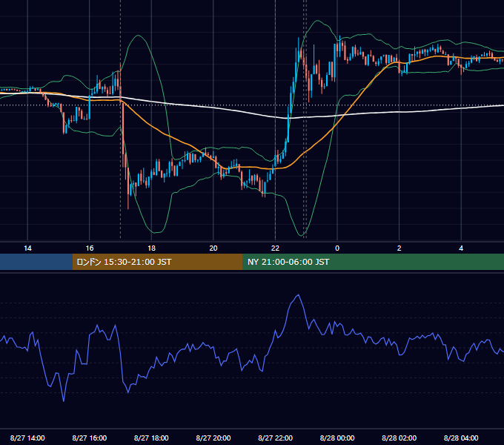This screenshot has width=504, height=445.
Task: Click the '8/28 04:00' date label
Action: pyautogui.click(x=461, y=438)
